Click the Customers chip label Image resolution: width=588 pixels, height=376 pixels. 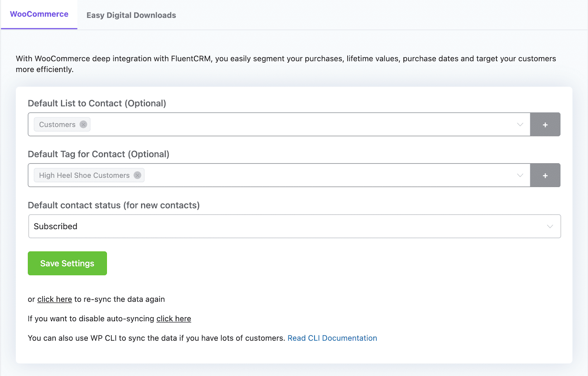click(x=57, y=125)
